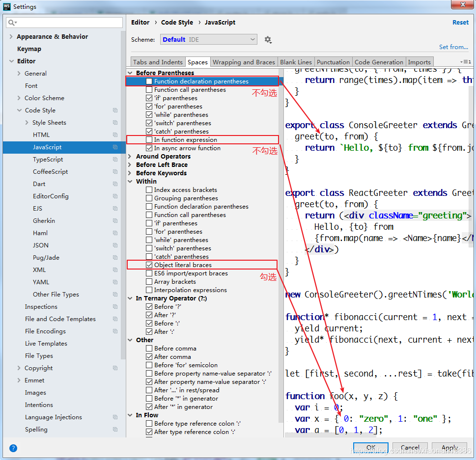
Task: Expand the Around Operators section
Action: [x=130, y=157]
